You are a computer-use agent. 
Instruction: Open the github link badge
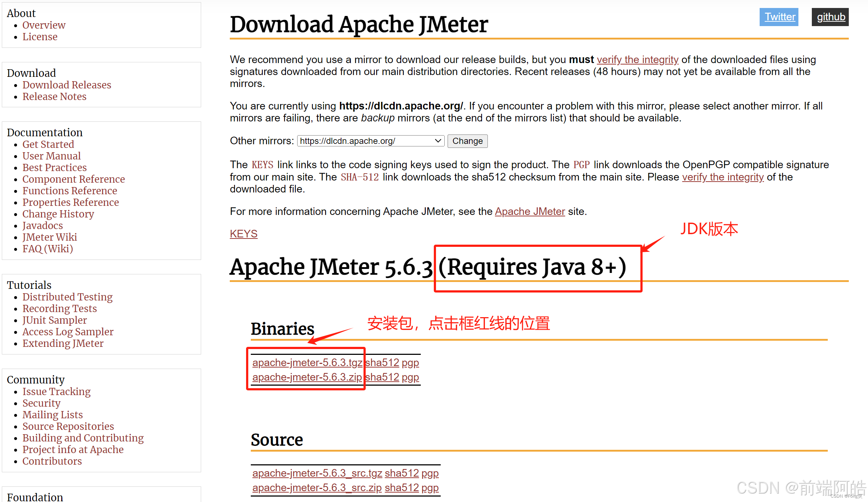[830, 17]
